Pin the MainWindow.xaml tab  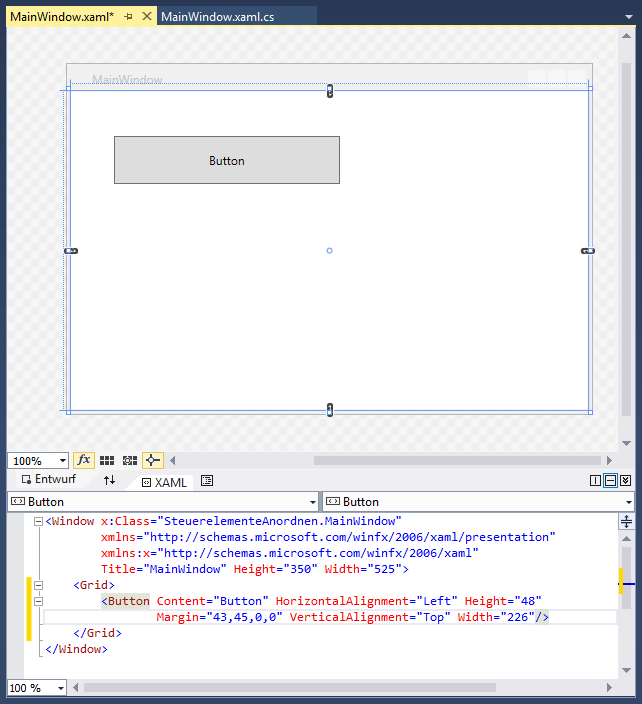coord(128,16)
